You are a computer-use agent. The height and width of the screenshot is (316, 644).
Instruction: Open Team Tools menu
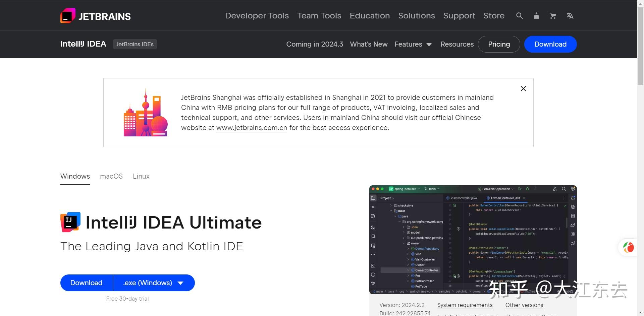click(319, 16)
